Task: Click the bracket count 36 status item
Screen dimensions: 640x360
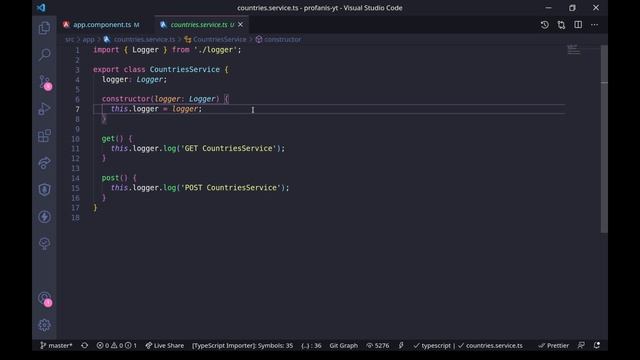Action: coord(311,345)
